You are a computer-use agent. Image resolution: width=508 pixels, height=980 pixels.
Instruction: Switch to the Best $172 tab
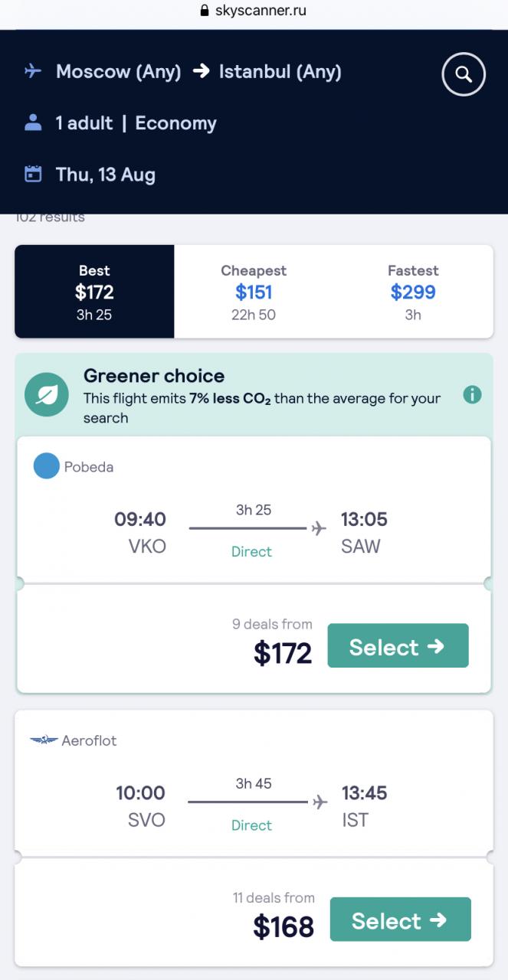94,292
